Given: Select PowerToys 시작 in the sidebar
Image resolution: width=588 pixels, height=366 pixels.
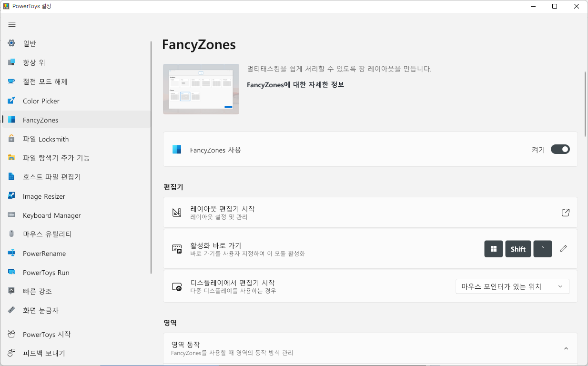Looking at the screenshot, I should [76, 334].
